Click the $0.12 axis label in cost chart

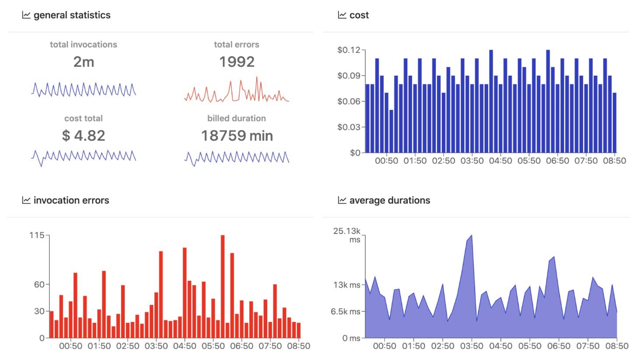pyautogui.click(x=349, y=50)
